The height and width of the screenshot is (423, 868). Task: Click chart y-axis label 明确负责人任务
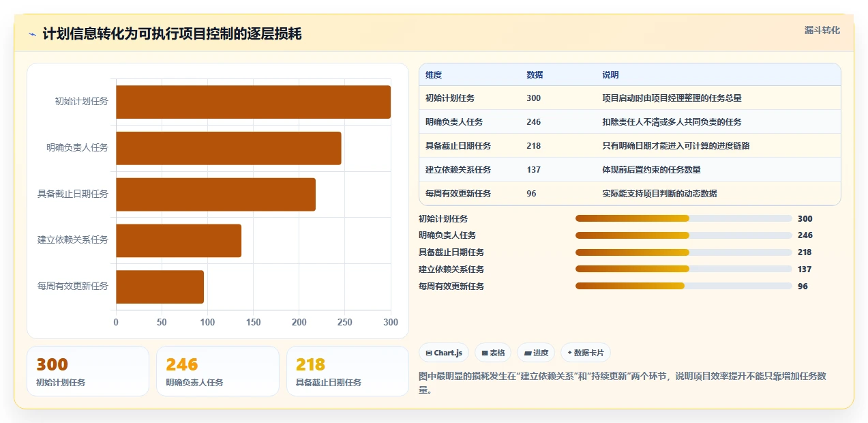click(x=78, y=148)
